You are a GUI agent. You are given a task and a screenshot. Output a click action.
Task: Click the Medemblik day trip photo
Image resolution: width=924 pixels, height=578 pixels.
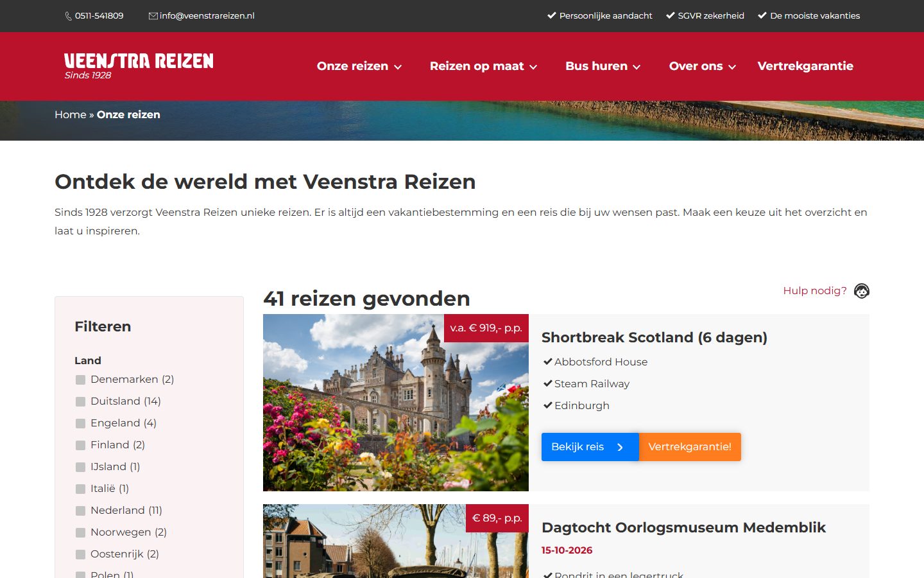[x=396, y=541]
